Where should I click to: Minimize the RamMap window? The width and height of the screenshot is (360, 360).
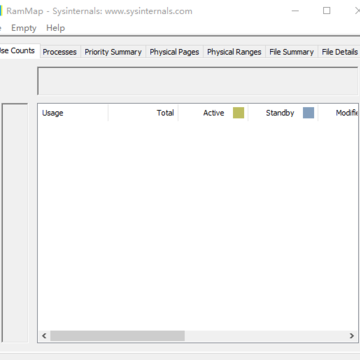tap(295, 11)
